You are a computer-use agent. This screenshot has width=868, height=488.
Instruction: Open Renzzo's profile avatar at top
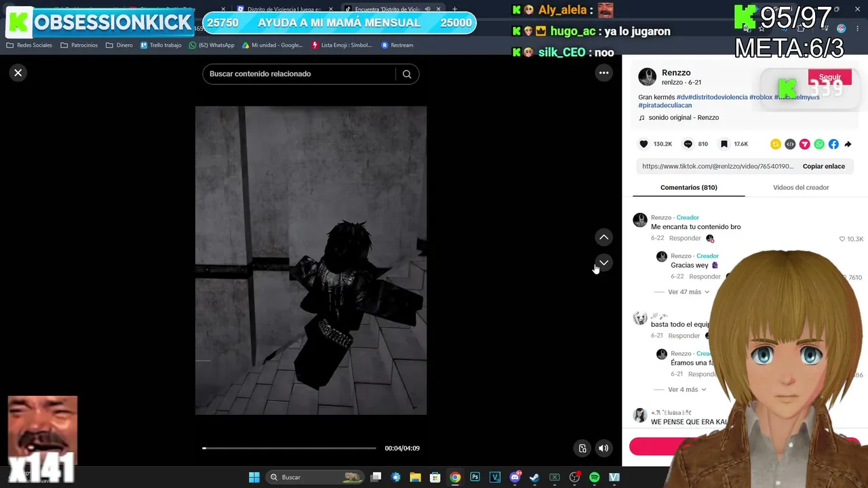pos(648,77)
